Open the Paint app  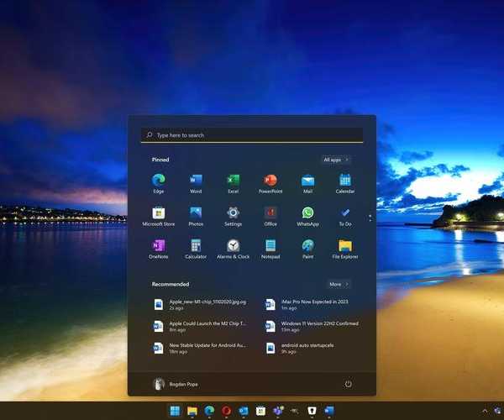pyautogui.click(x=307, y=249)
